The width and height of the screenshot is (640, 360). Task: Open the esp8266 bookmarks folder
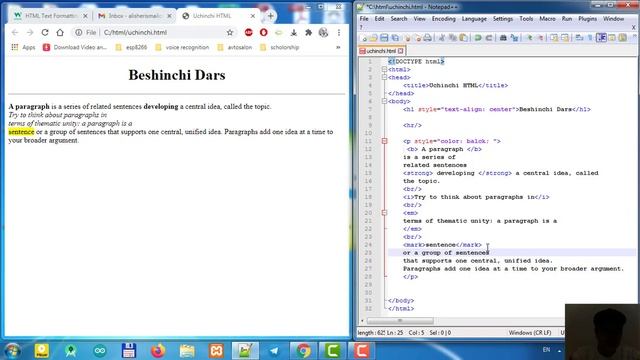[x=131, y=47]
